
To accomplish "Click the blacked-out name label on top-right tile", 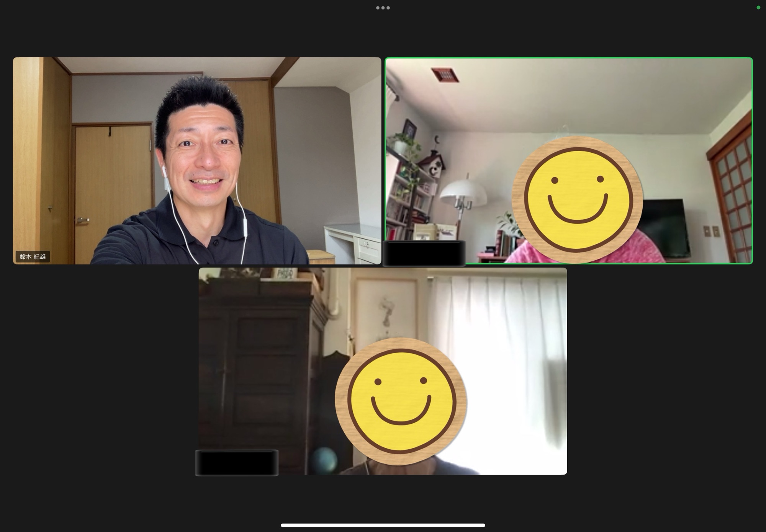I will (424, 253).
